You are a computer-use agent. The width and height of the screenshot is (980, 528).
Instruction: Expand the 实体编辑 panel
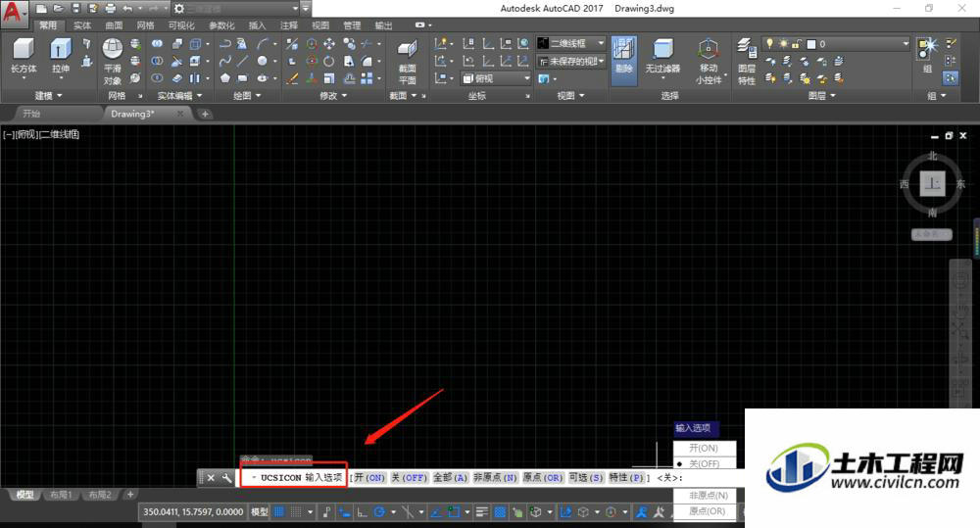tap(180, 96)
